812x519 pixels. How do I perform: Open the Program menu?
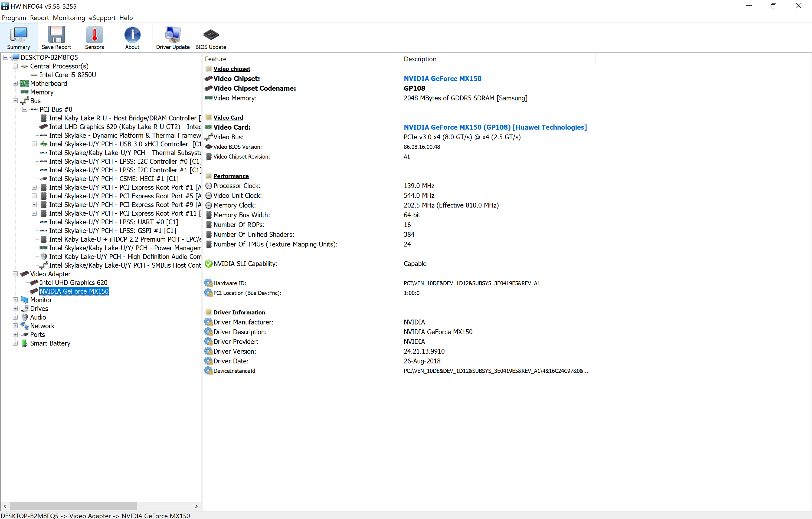tap(14, 18)
